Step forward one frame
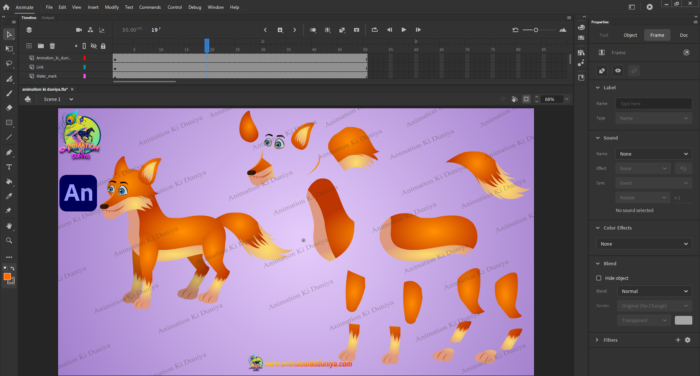This screenshot has height=376, width=700. tap(418, 30)
